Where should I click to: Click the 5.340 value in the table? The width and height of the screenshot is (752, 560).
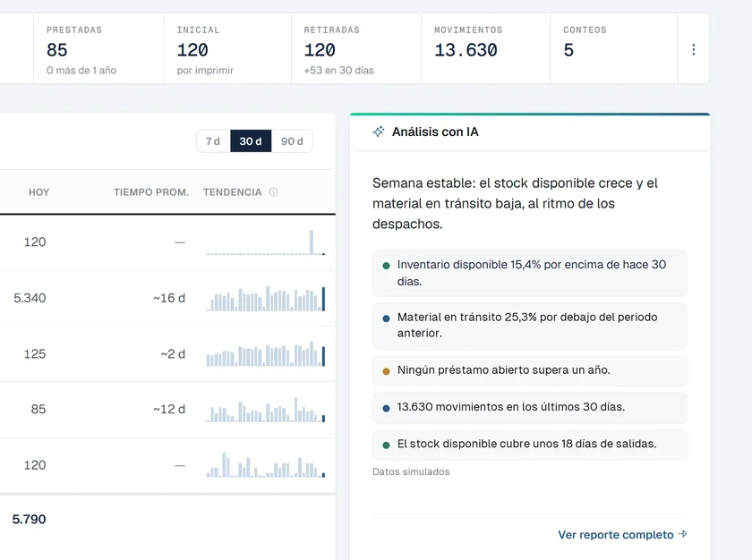(30, 298)
